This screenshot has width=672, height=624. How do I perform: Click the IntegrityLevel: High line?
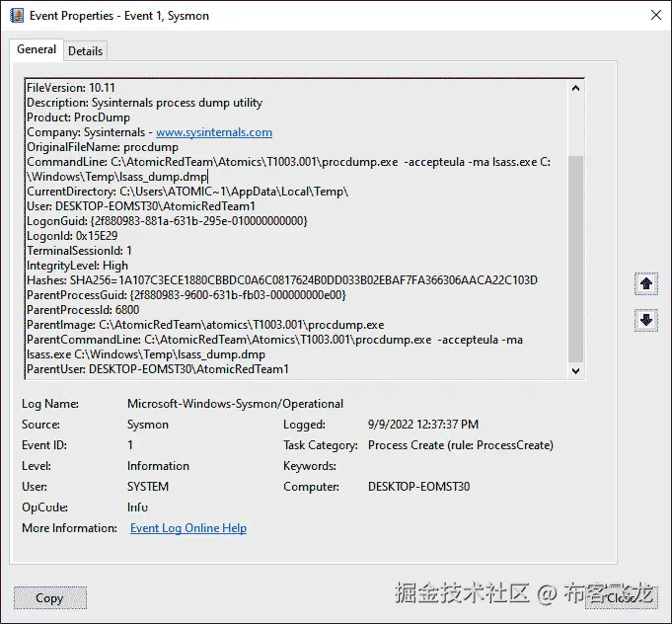78,266
